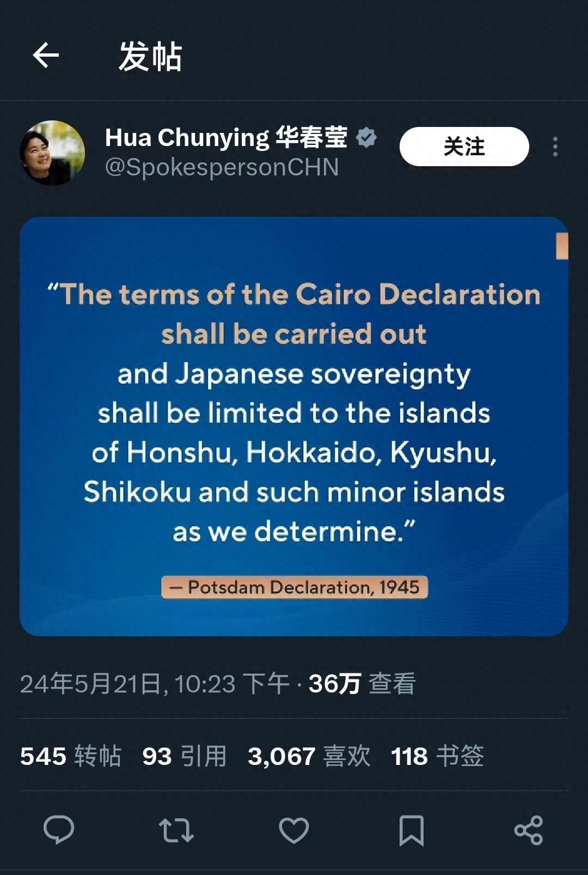Open Hua Chunying's profile avatar
This screenshot has width=588, height=875.
pos(52,153)
